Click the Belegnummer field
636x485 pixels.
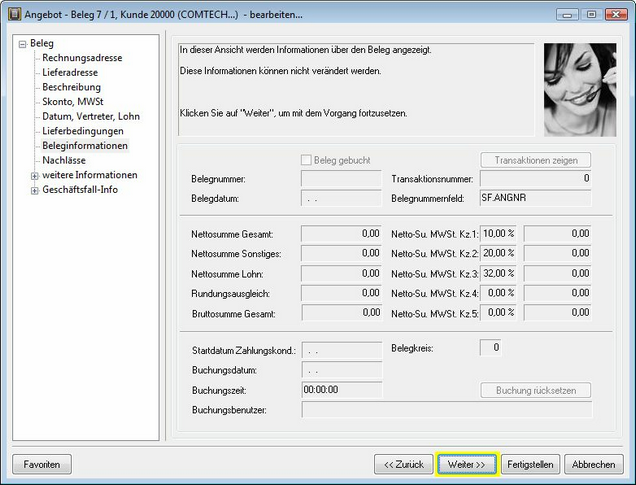pos(341,179)
